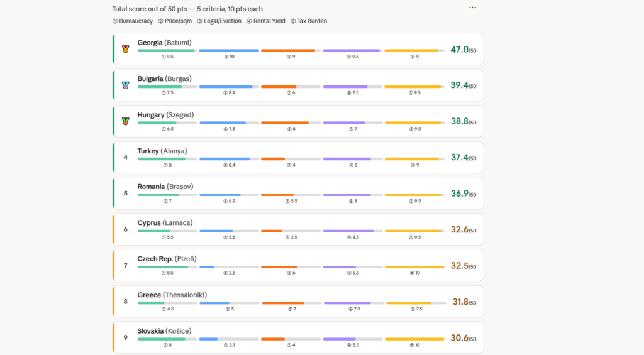Image resolution: width=644 pixels, height=355 pixels.
Task: Click the Rental Yield legend number icon
Action: tap(249, 21)
